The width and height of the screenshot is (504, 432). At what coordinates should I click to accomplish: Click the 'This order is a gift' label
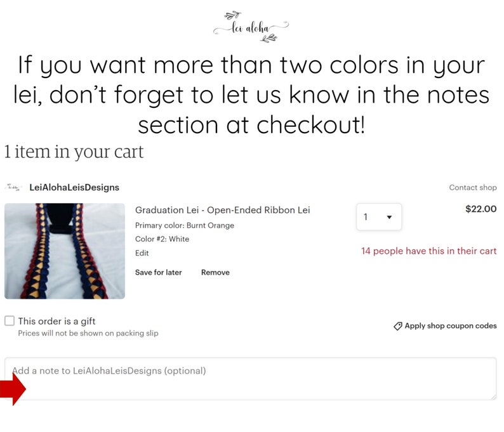click(x=56, y=321)
